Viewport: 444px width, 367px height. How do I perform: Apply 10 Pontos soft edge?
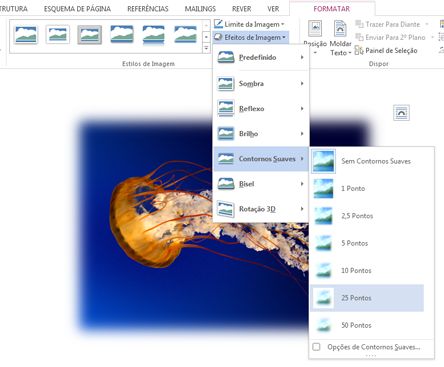[367, 271]
